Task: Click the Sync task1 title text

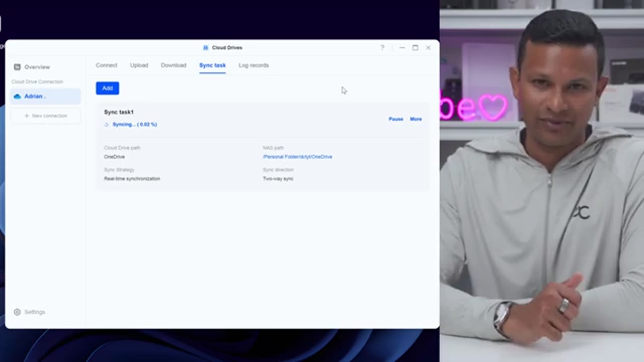Action: click(118, 112)
